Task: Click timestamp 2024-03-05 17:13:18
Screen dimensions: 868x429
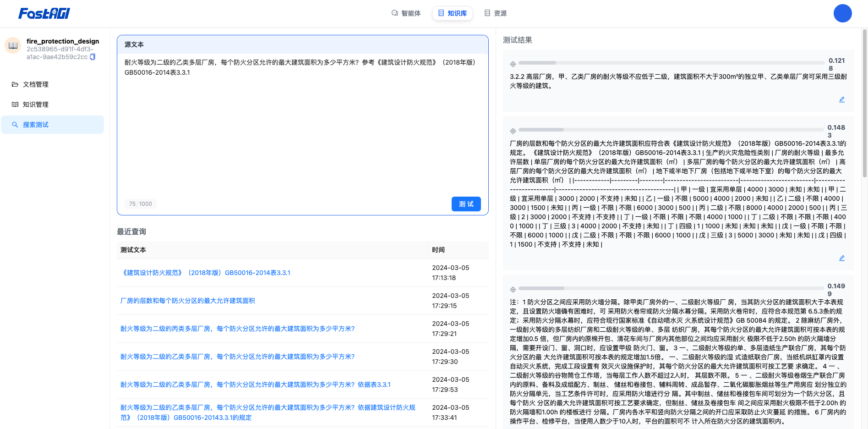Action: 451,273
